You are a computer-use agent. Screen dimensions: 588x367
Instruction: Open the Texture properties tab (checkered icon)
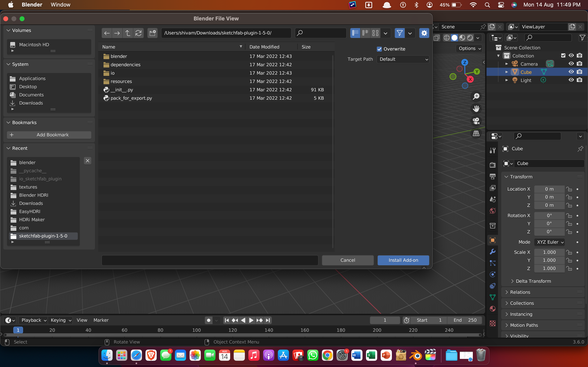coord(493,323)
